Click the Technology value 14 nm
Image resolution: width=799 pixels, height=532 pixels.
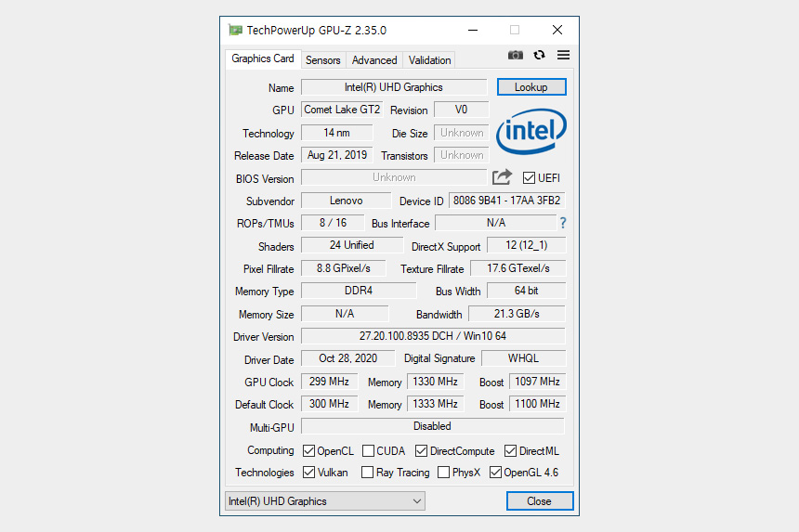[337, 133]
